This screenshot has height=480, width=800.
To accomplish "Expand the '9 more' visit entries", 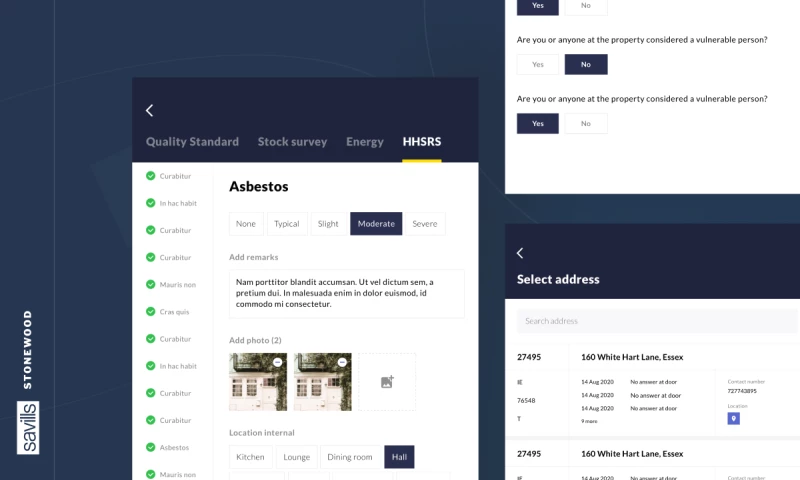I will (x=589, y=421).
